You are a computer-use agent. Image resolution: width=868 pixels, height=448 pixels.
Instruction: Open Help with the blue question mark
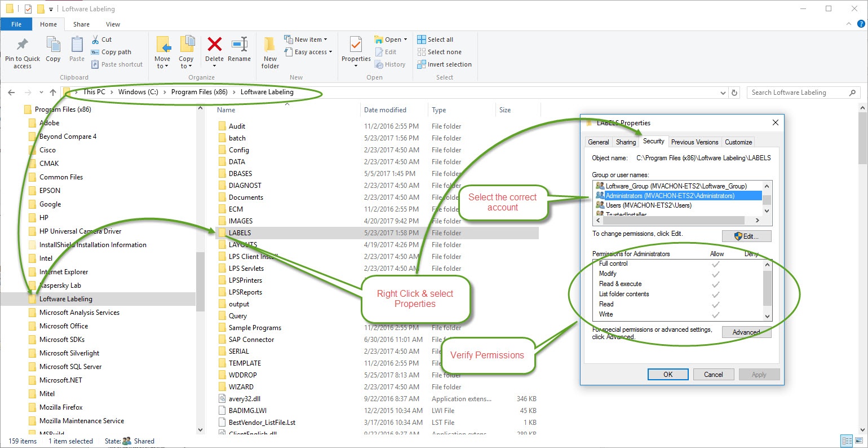point(861,24)
